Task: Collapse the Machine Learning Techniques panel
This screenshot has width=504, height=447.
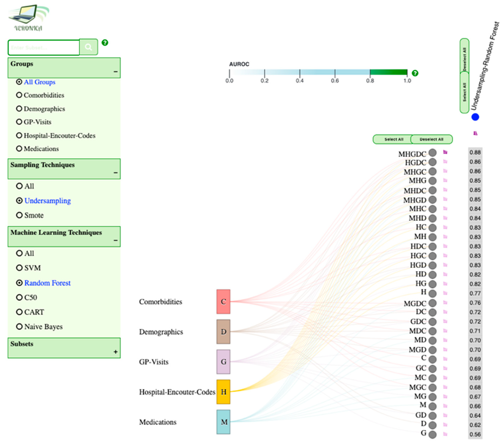Action: [x=115, y=240]
